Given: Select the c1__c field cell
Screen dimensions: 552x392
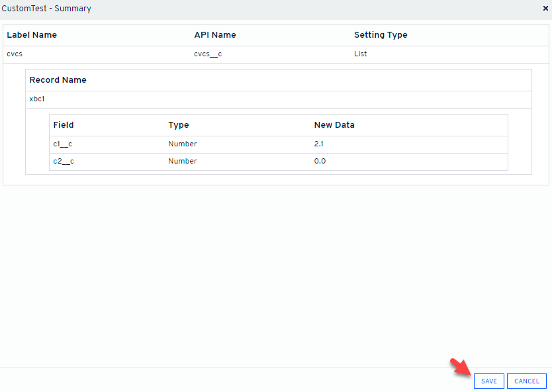Looking at the screenshot, I should click(62, 144).
